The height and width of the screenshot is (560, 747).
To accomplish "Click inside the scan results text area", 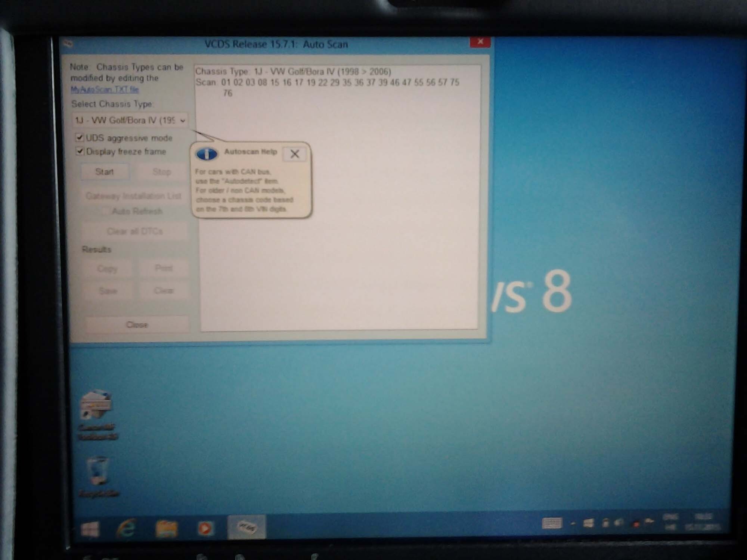I will pyautogui.click(x=373, y=243).
